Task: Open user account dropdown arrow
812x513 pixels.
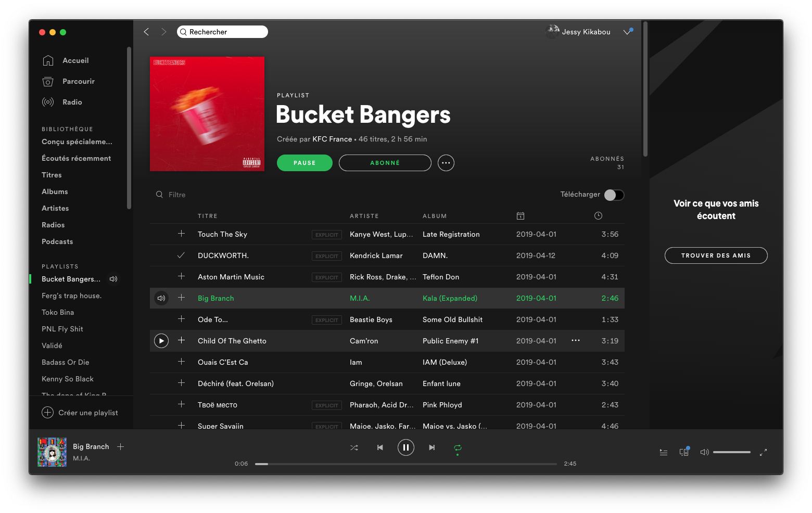Action: 627,32
